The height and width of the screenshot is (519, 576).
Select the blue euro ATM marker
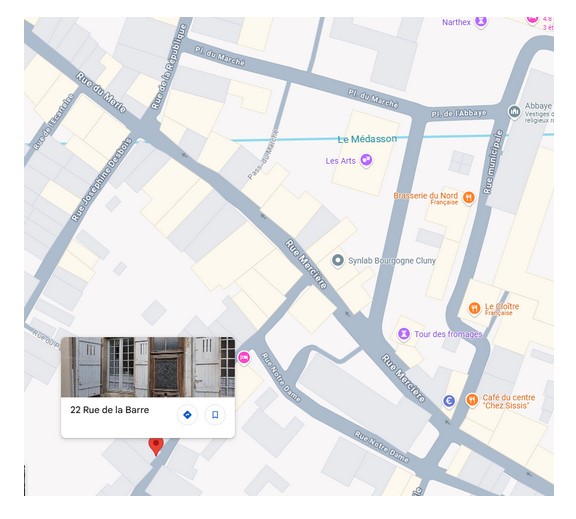click(449, 401)
